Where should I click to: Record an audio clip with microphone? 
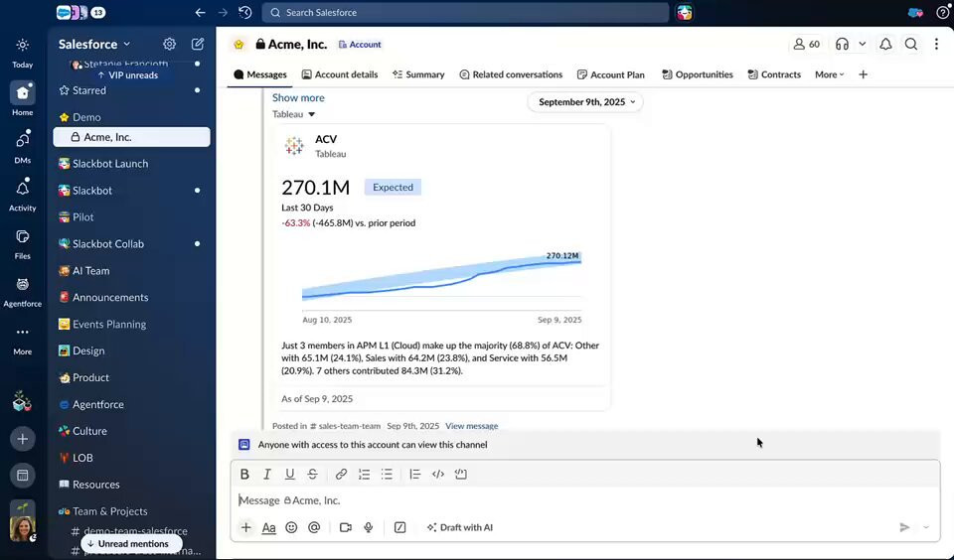tap(369, 527)
